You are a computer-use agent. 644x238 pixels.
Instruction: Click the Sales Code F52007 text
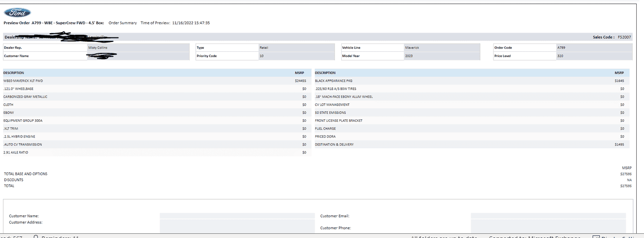pos(612,37)
